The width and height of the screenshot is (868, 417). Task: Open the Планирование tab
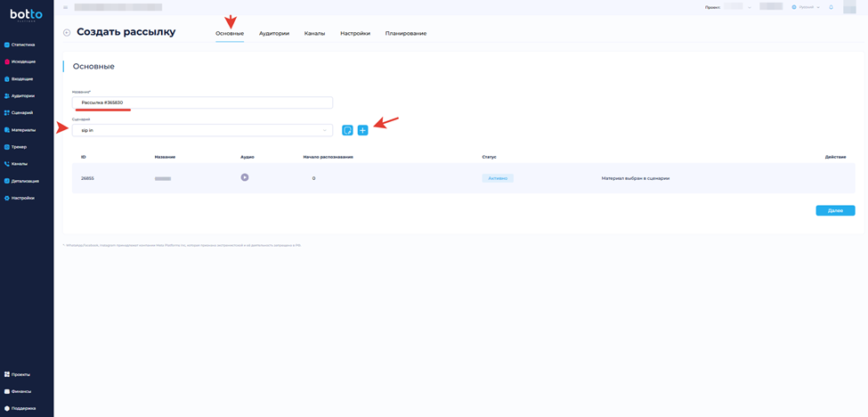406,33
